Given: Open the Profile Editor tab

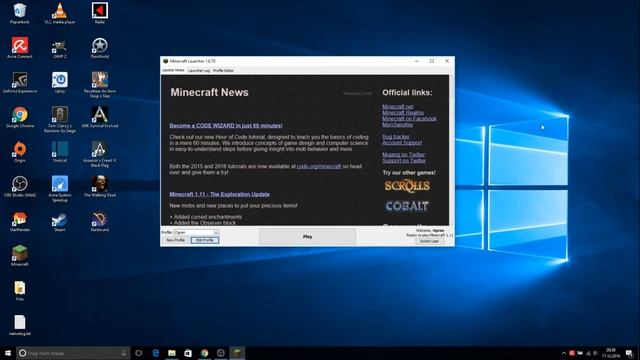Looking at the screenshot, I should point(223,71).
